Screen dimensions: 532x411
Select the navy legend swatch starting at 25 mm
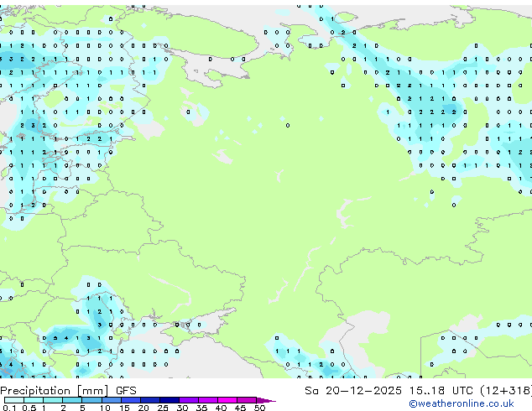pos(170,400)
